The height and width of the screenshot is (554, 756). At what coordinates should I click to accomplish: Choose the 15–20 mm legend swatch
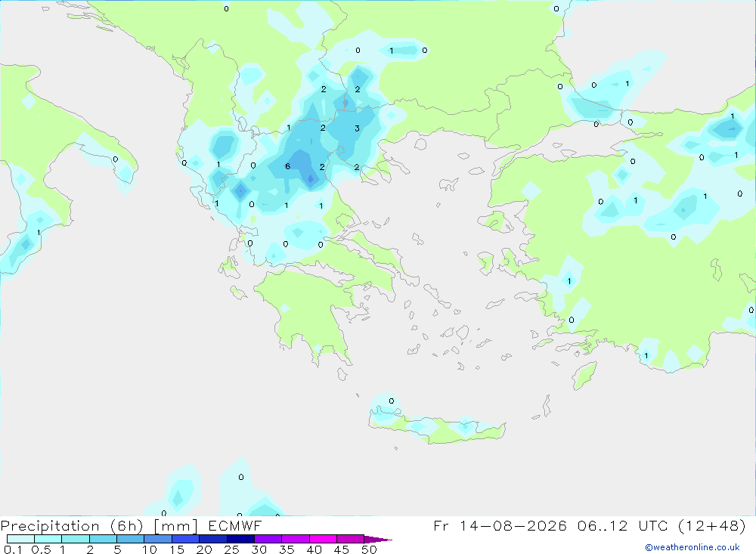[x=186, y=539]
